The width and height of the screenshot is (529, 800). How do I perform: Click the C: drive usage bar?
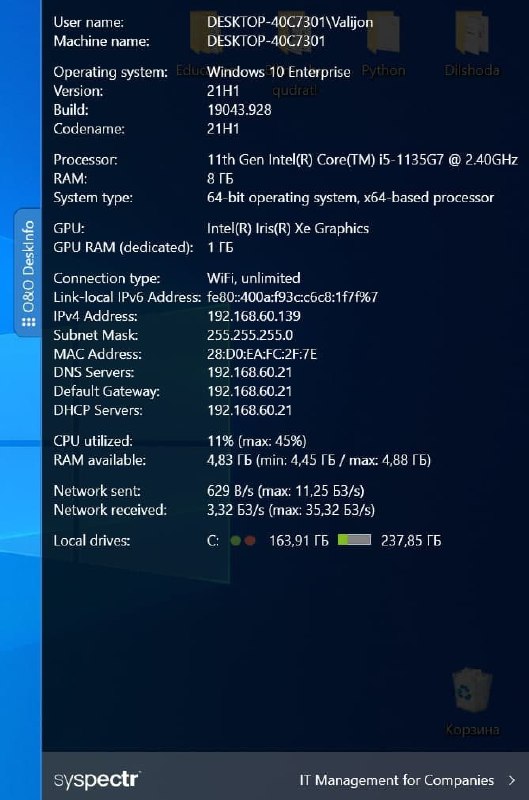(x=354, y=540)
